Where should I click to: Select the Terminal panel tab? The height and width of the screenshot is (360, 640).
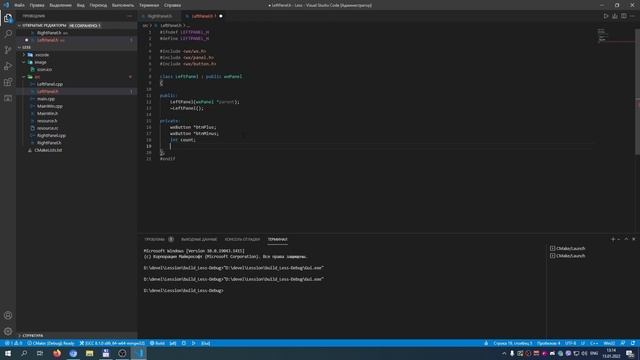[x=278, y=239]
